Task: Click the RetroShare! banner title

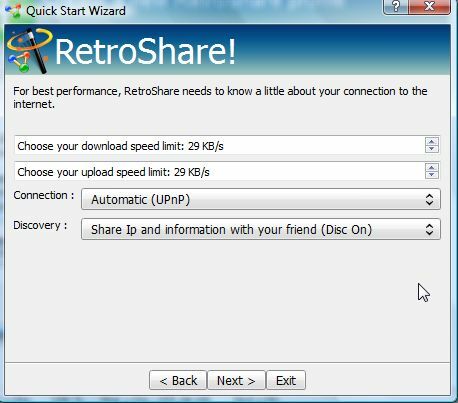Action: (146, 51)
